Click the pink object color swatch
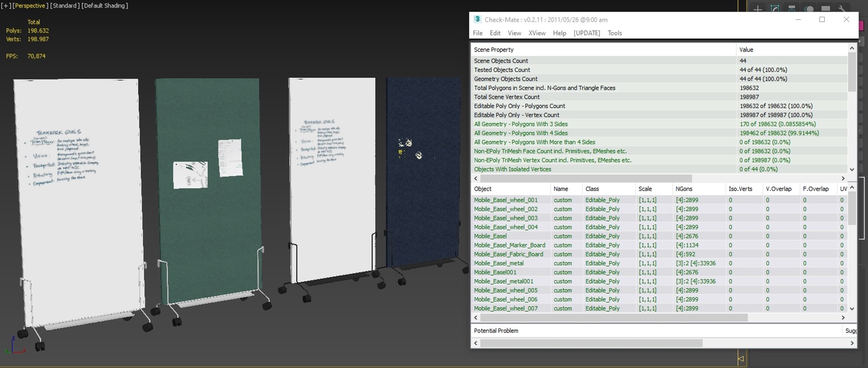 862,25
